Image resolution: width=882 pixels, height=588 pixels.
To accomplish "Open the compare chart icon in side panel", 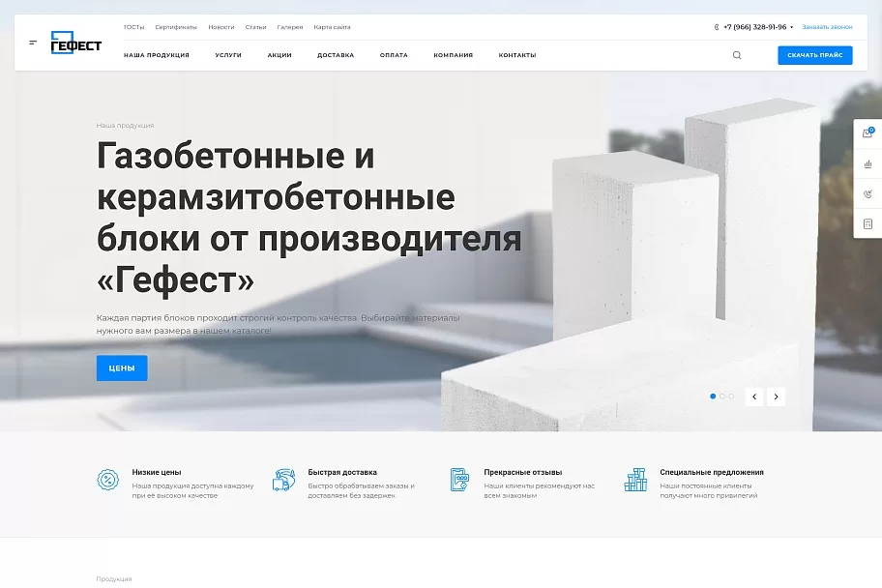I will tap(867, 163).
